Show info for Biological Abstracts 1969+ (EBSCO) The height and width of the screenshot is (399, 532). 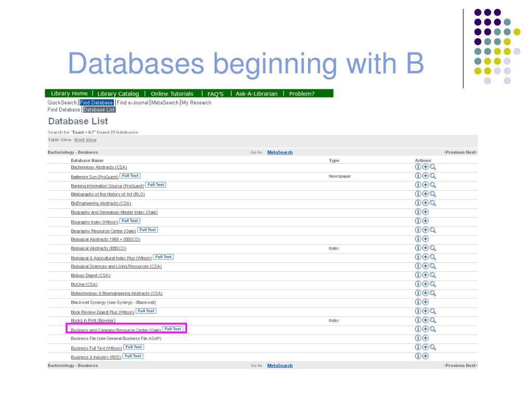pyautogui.click(x=418, y=239)
